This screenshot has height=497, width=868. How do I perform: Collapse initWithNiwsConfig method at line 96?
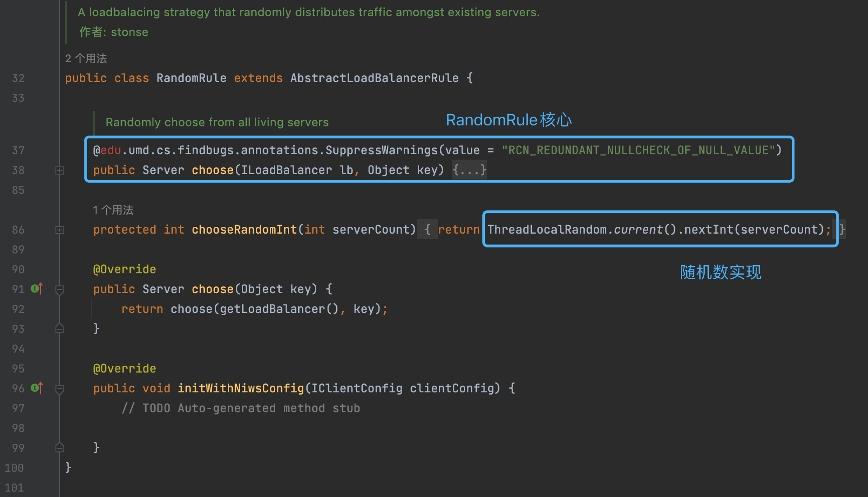(x=60, y=389)
